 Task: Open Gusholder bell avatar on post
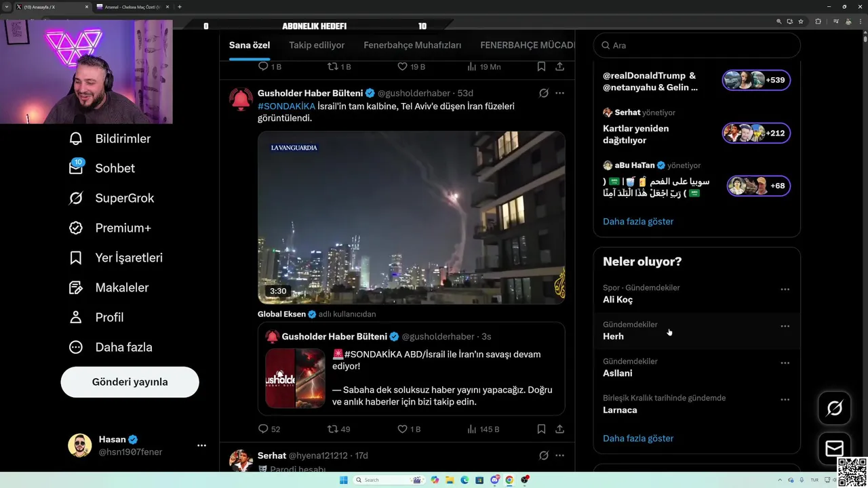241,100
